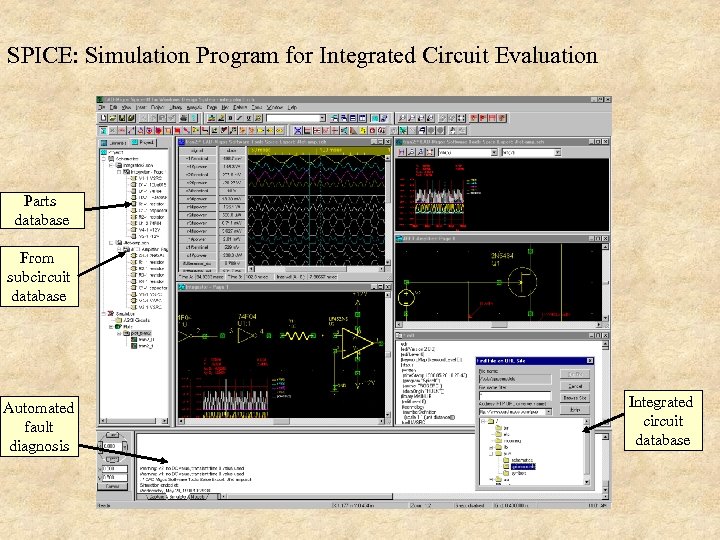Select the V4-1 +12V part in tree
The width and height of the screenshot is (720, 540).
point(146,230)
